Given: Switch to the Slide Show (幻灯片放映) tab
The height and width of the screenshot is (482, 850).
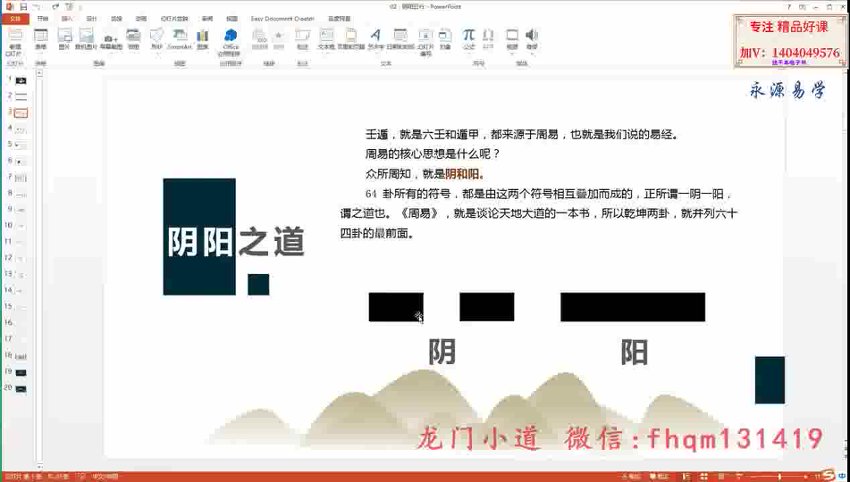Looking at the screenshot, I should coord(174,19).
